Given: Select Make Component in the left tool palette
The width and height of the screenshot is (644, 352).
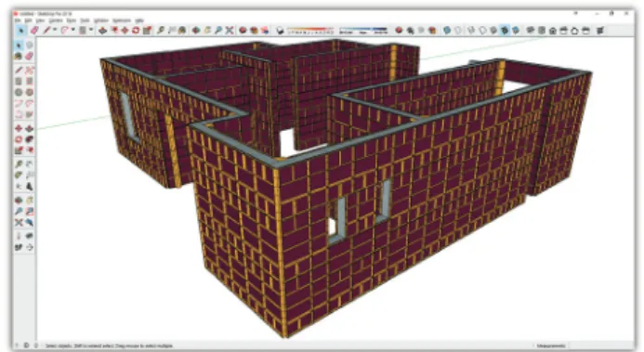Looking at the screenshot, I should (30, 45).
